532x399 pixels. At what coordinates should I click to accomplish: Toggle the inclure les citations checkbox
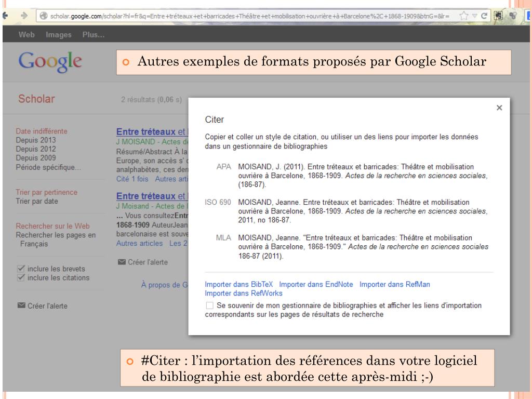(x=21, y=277)
